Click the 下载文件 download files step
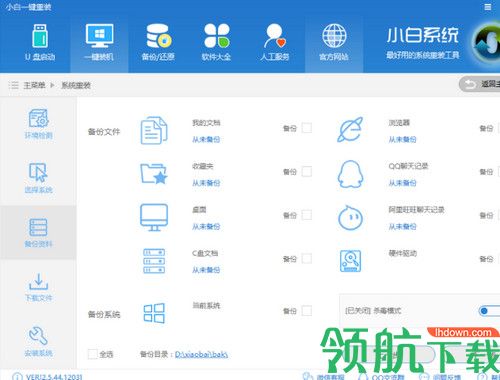 coord(38,287)
